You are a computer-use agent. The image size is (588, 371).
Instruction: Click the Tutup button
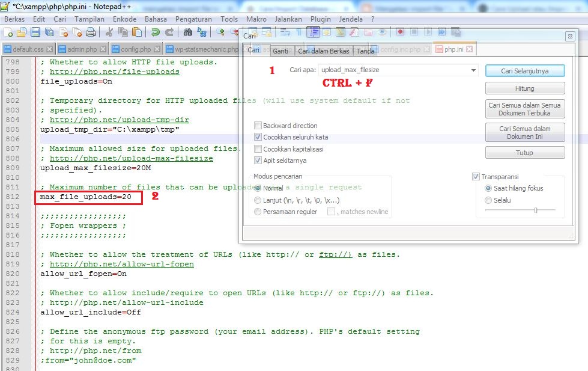point(525,153)
